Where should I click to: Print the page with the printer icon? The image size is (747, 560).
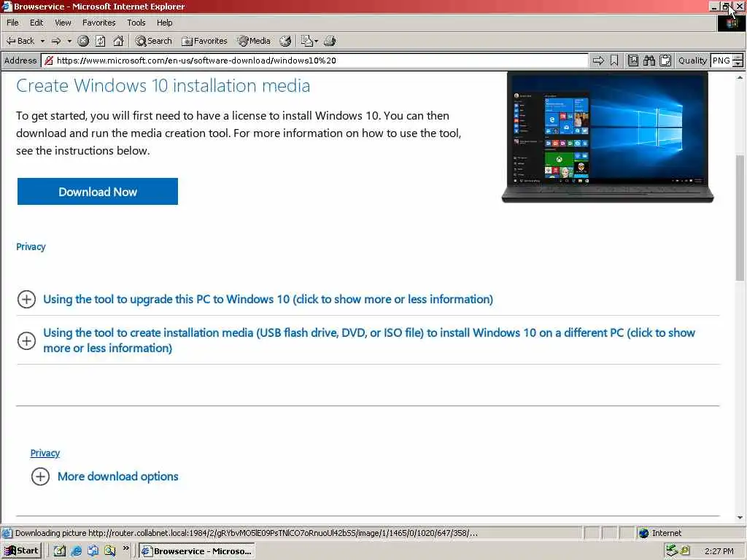tap(330, 41)
